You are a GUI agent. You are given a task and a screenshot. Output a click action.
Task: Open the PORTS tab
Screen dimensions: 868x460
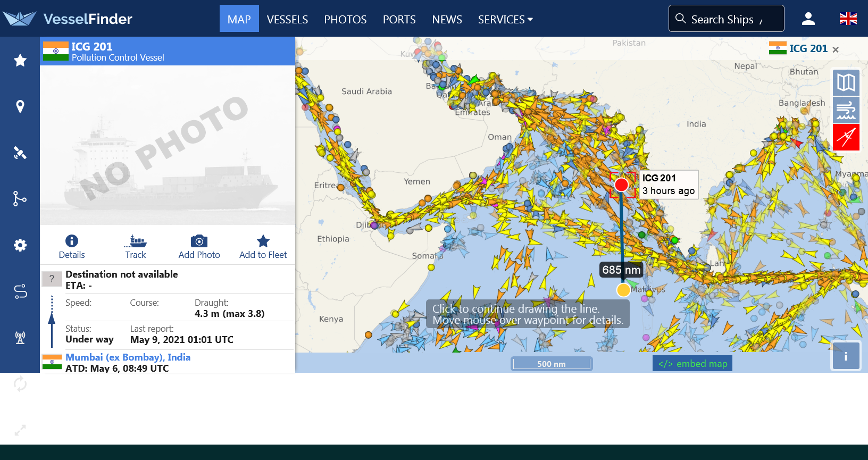[x=399, y=19]
